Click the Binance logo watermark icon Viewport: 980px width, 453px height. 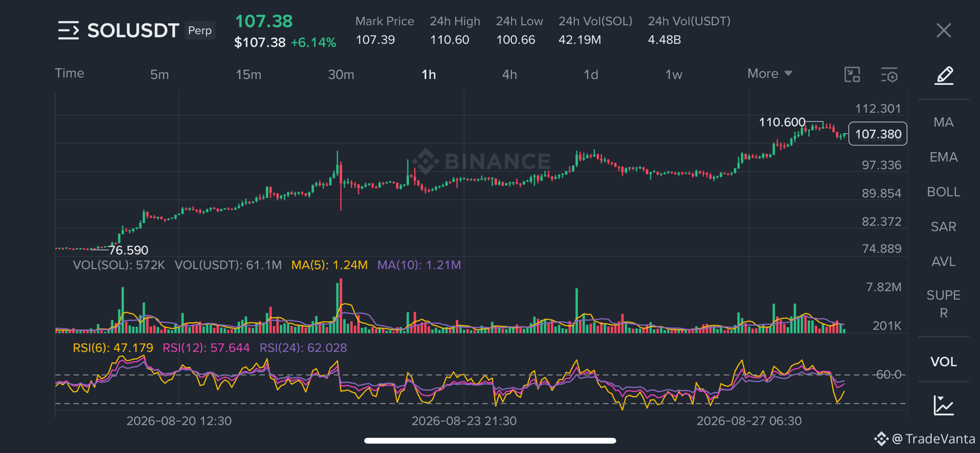click(x=426, y=161)
